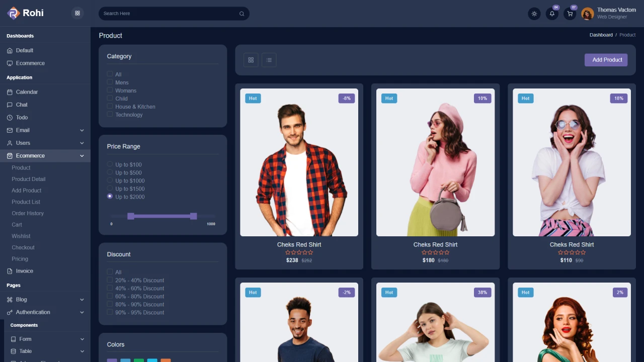Screen dimensions: 644x362
Task: Switch to list view layout
Action: click(269, 60)
